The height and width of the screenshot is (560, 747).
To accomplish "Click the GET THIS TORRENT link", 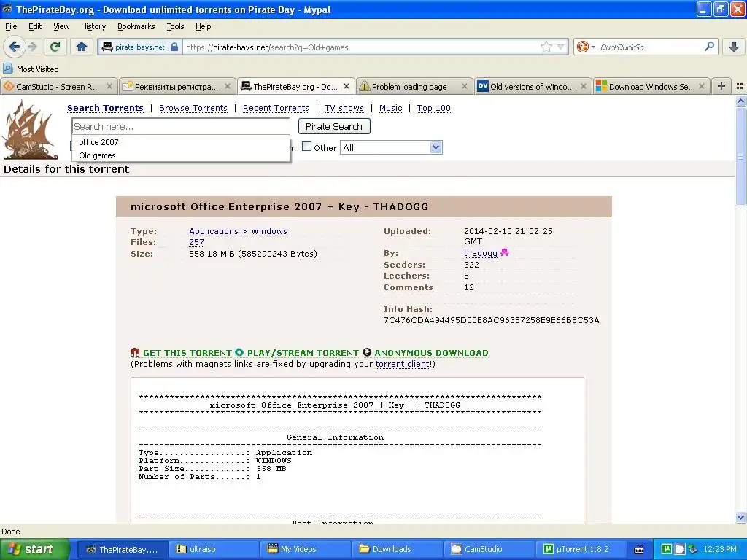I will (x=187, y=353).
